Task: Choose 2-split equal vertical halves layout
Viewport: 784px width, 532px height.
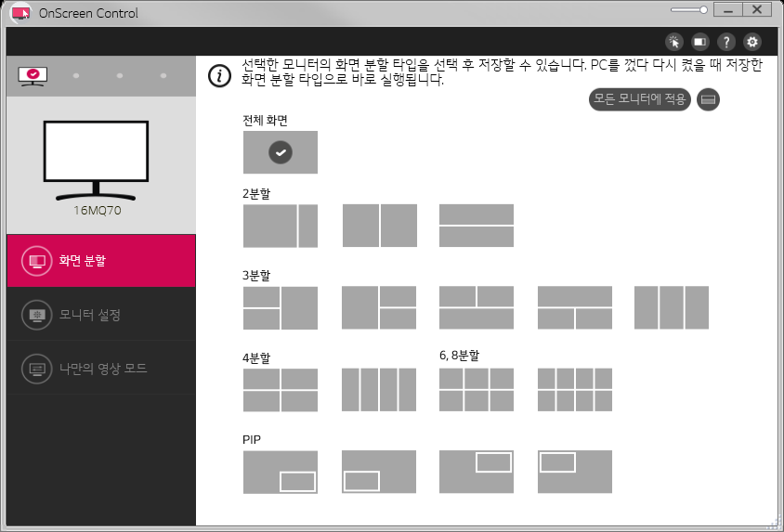Action: pos(380,226)
